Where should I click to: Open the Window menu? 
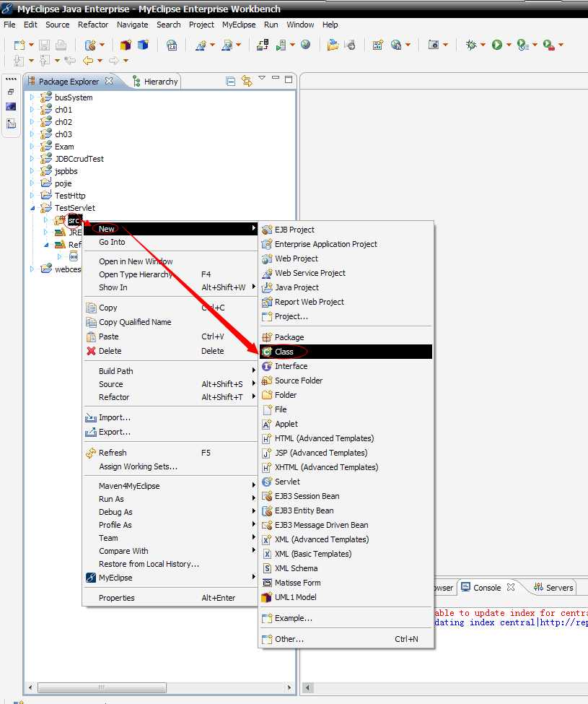300,25
